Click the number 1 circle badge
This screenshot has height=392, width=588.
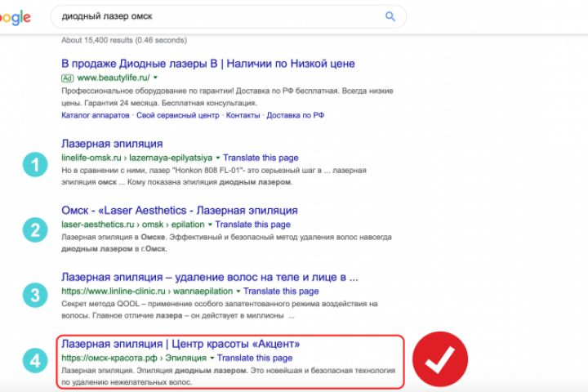(34, 164)
